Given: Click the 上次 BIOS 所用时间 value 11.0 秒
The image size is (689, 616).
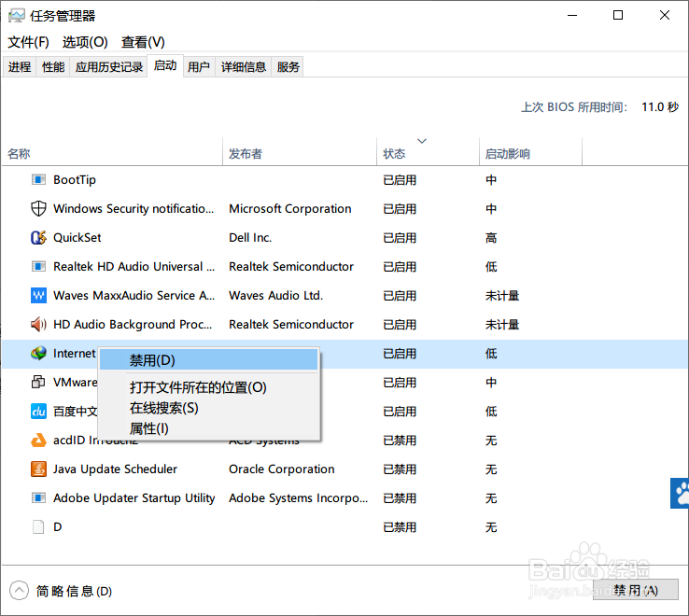Looking at the screenshot, I should [660, 106].
